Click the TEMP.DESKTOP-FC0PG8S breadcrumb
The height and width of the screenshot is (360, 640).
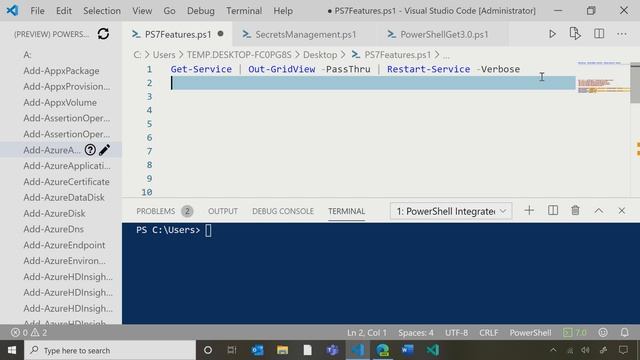[x=239, y=55]
